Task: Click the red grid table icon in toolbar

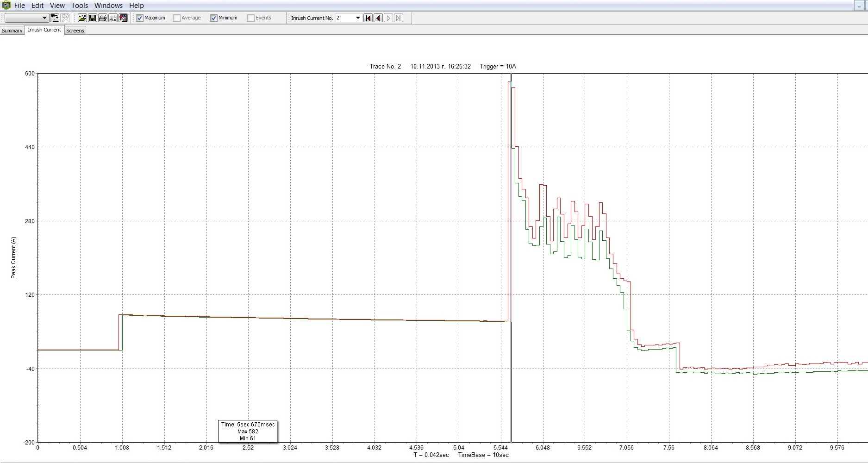Action: tap(123, 18)
